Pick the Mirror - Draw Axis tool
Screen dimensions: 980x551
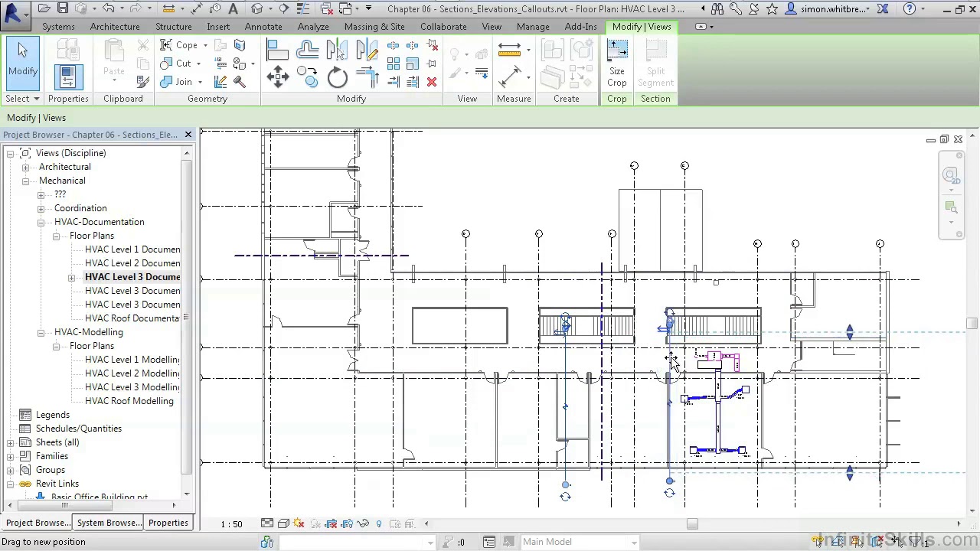click(x=367, y=51)
